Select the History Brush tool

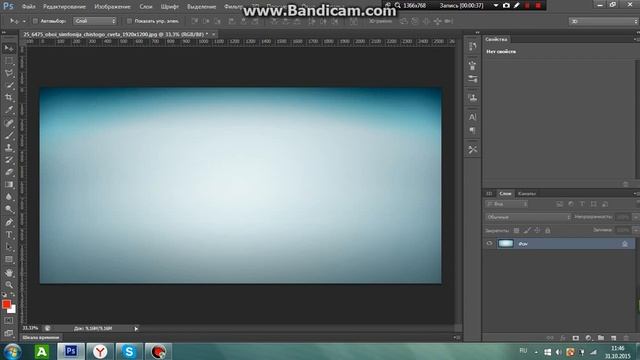[x=9, y=160]
